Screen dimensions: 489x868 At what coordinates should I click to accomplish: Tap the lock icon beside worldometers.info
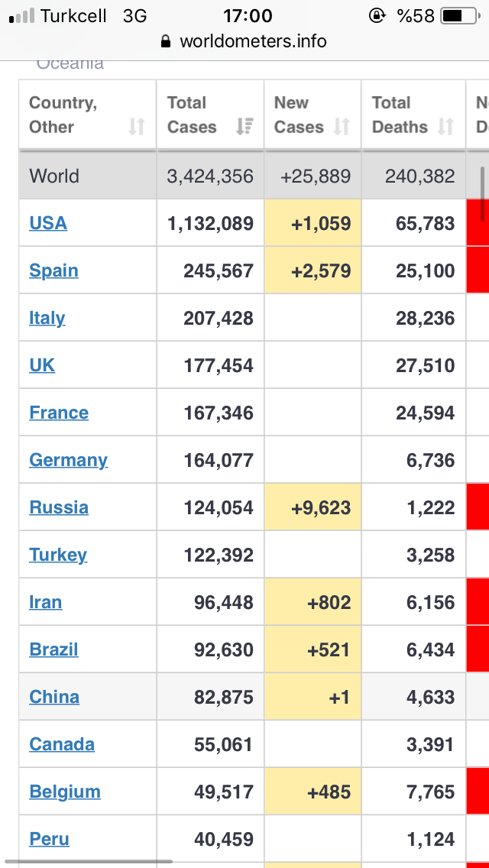[166, 41]
